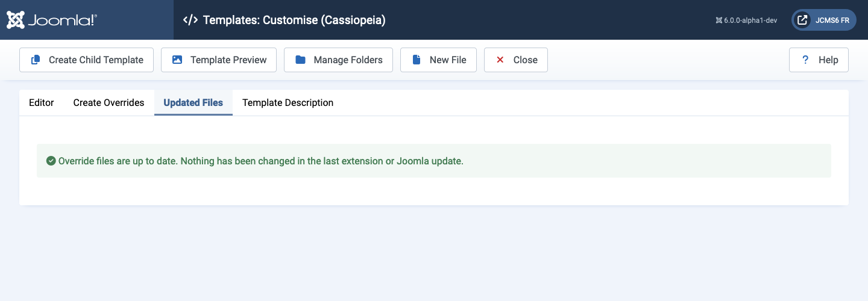Click the 6.0.0-alpha1-dev version label
This screenshot has width=868, height=301.
(750, 20)
